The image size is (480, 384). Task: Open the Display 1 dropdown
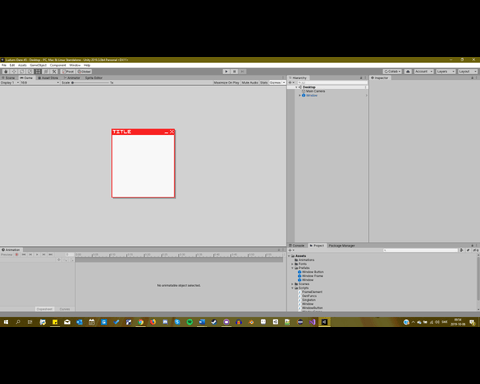click(10, 83)
